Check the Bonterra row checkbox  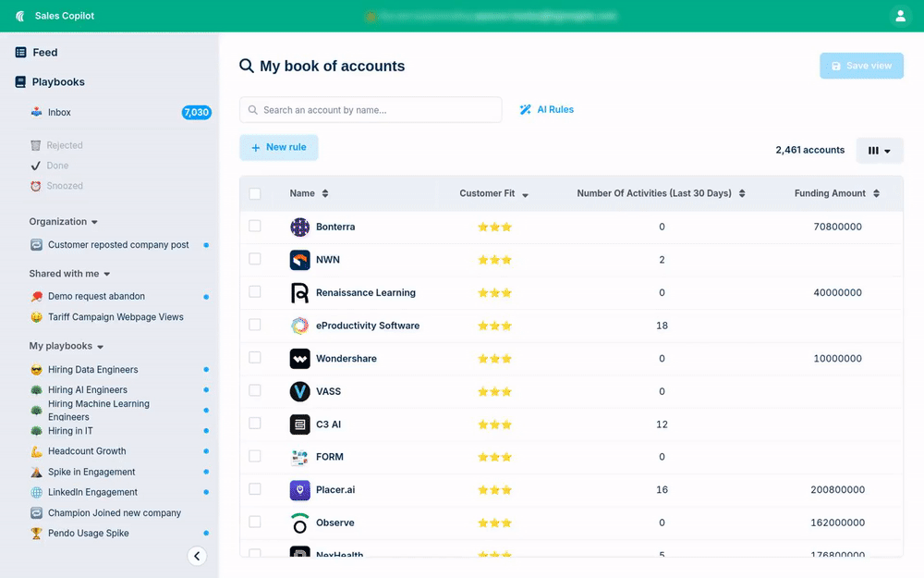(255, 226)
